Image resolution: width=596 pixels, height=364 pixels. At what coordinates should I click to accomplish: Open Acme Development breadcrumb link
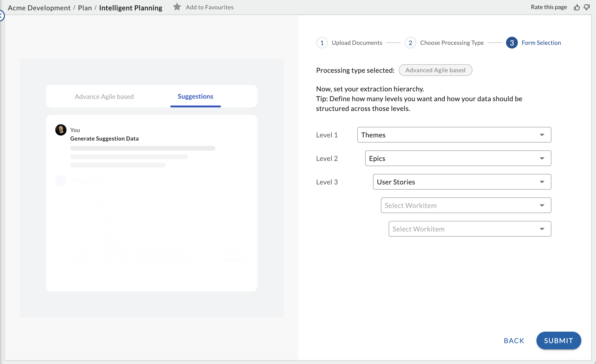[x=39, y=8]
